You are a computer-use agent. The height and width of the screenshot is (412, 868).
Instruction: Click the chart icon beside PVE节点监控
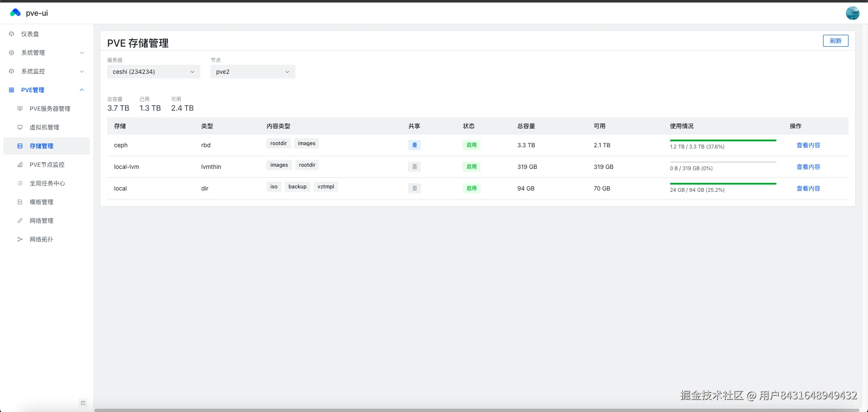pyautogui.click(x=20, y=165)
